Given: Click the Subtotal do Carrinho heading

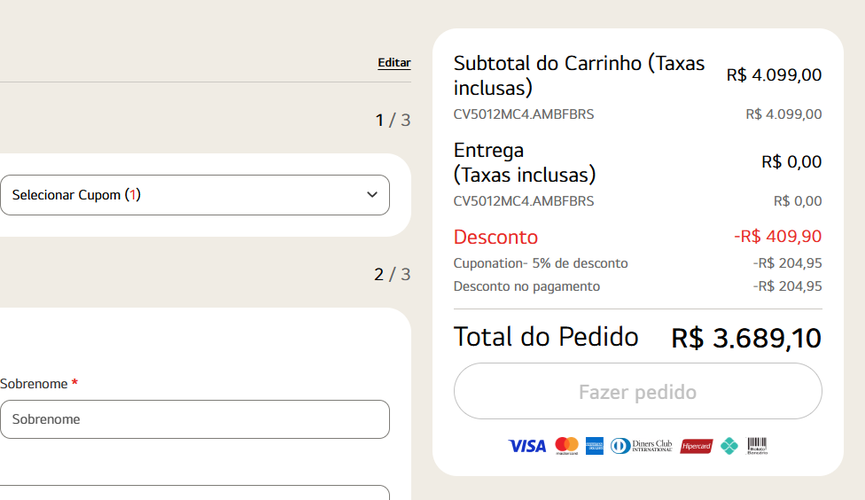Looking at the screenshot, I should pos(579,75).
